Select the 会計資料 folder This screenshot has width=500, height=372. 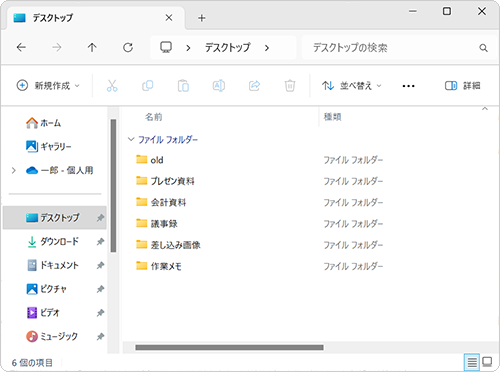coord(161,202)
